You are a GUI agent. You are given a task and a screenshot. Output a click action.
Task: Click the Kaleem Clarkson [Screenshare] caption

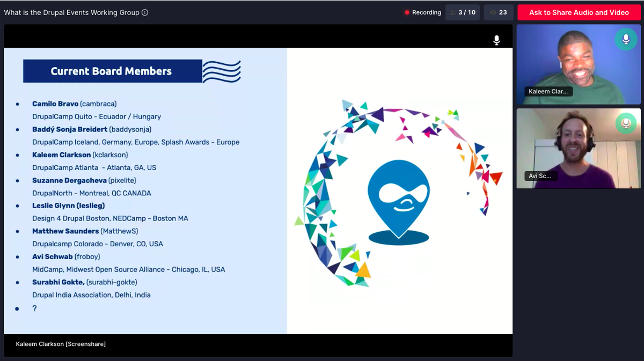(x=61, y=344)
